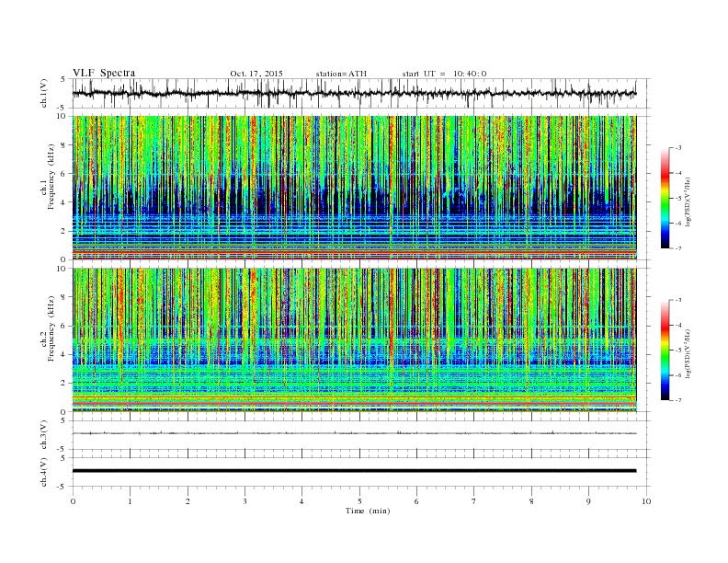Click the time axis tick label "5"

click(359, 501)
